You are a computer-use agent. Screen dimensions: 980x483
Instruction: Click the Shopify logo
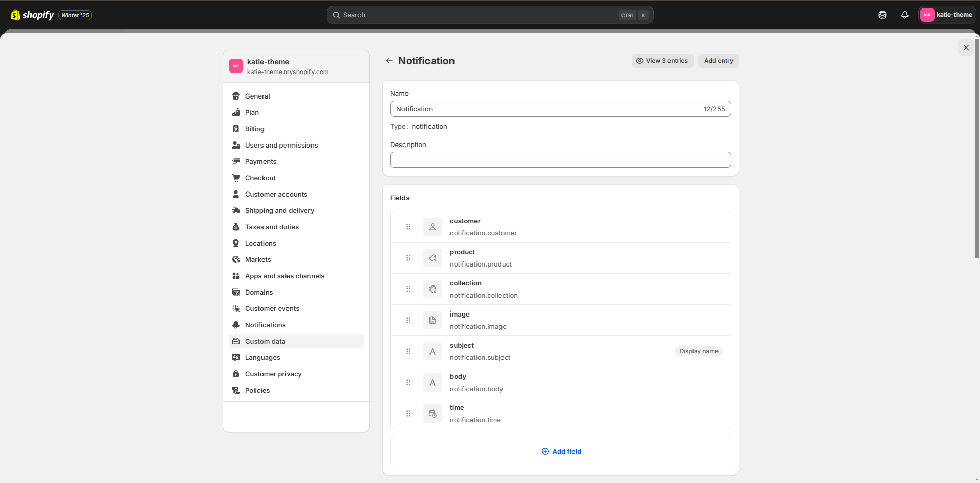tap(33, 15)
